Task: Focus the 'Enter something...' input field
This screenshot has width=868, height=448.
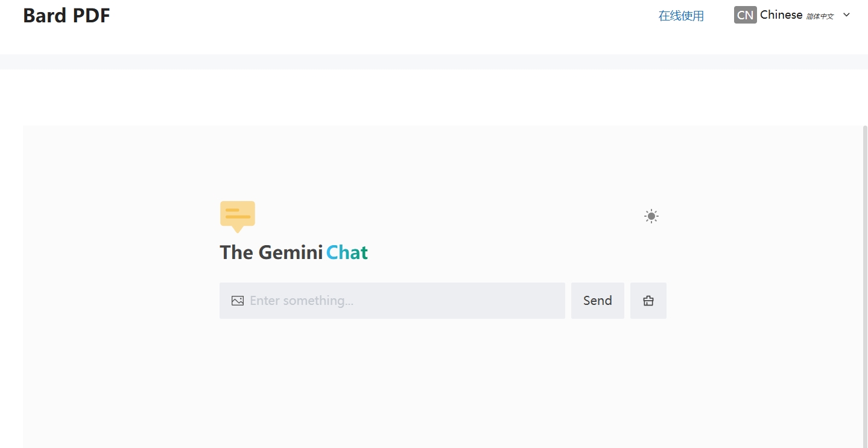Action: [x=392, y=301]
